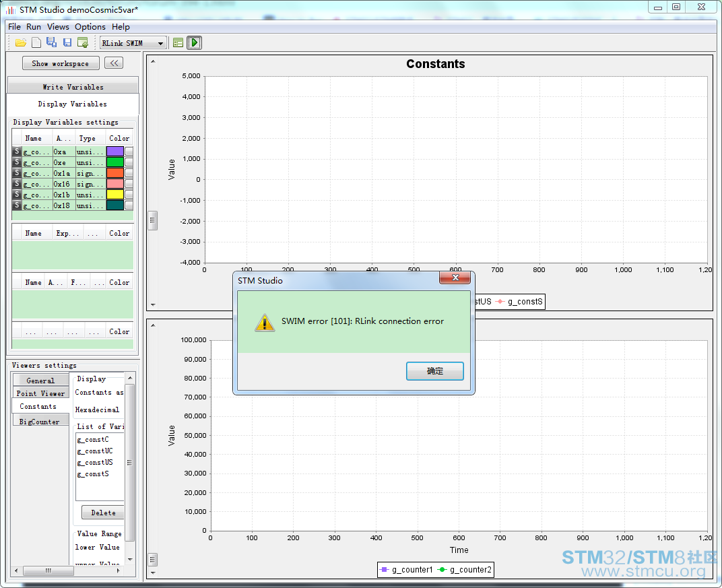Click the down arrow of the Constants chart panel
The width and height of the screenshot is (722, 588).
pos(153,305)
